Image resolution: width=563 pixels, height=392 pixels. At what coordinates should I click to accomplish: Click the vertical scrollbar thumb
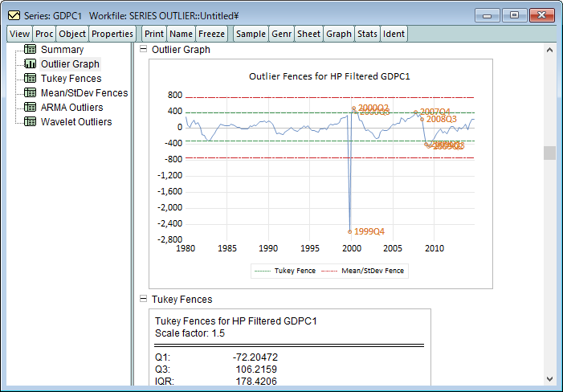pos(549,153)
